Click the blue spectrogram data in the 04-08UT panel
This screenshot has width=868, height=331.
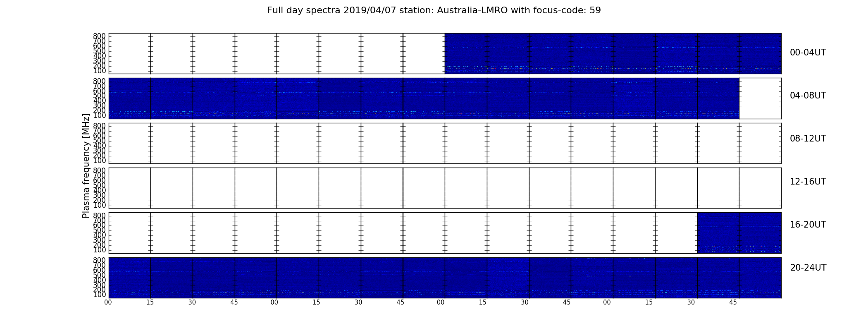click(424, 98)
